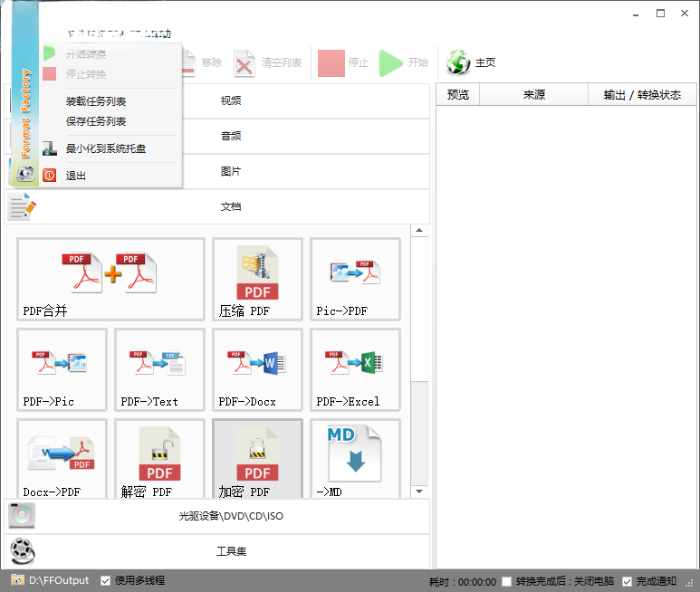
Task: Enable 转换完成后:关闭电脑 checkbox
Action: pos(507,581)
